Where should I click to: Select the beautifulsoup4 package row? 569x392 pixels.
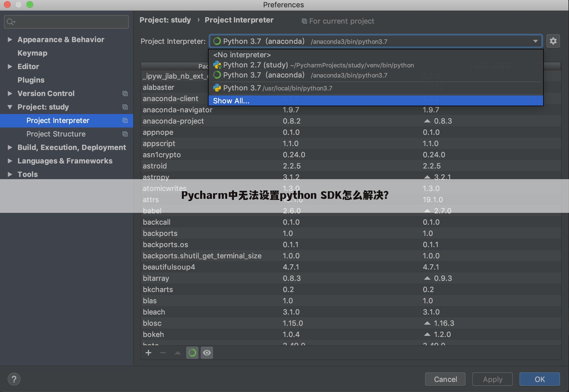[x=351, y=267]
